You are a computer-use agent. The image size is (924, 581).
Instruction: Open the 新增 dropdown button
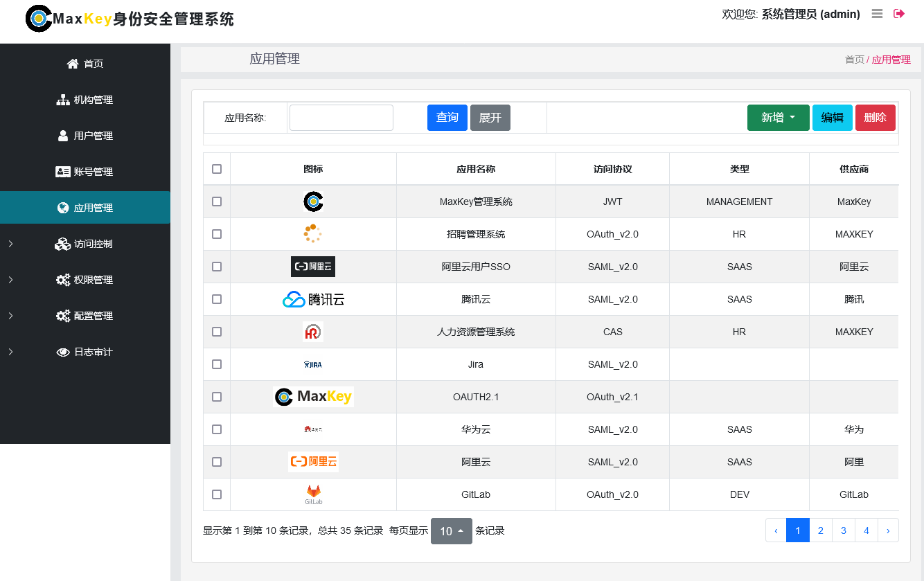click(x=778, y=118)
